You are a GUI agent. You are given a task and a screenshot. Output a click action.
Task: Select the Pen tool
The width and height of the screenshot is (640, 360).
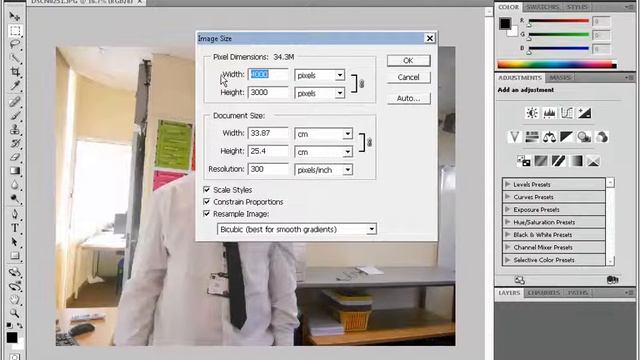(15, 214)
